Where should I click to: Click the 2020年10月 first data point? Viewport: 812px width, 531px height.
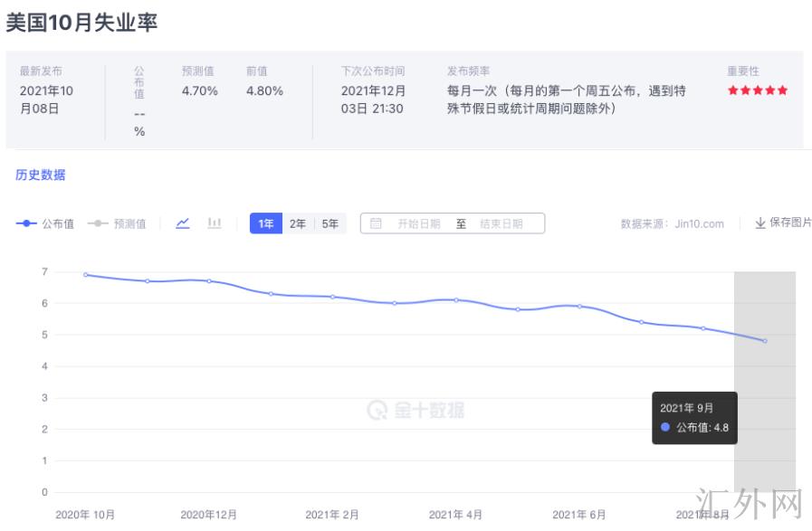(x=85, y=274)
